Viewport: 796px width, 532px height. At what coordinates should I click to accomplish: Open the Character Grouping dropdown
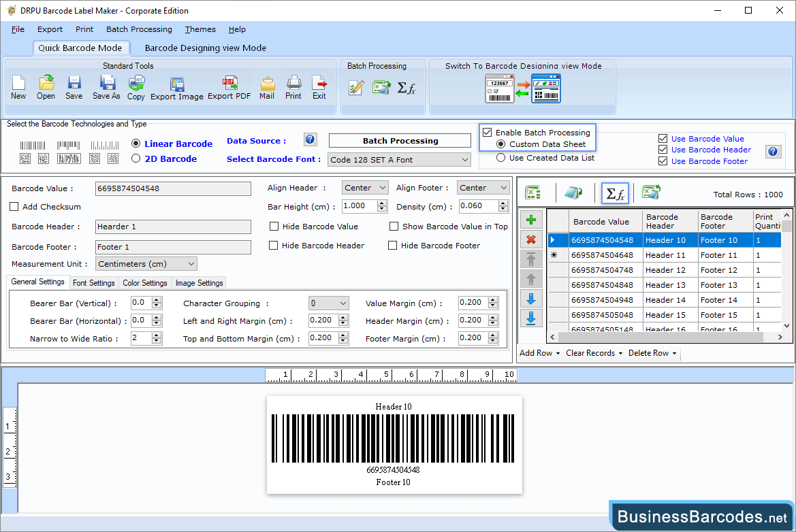click(x=328, y=303)
